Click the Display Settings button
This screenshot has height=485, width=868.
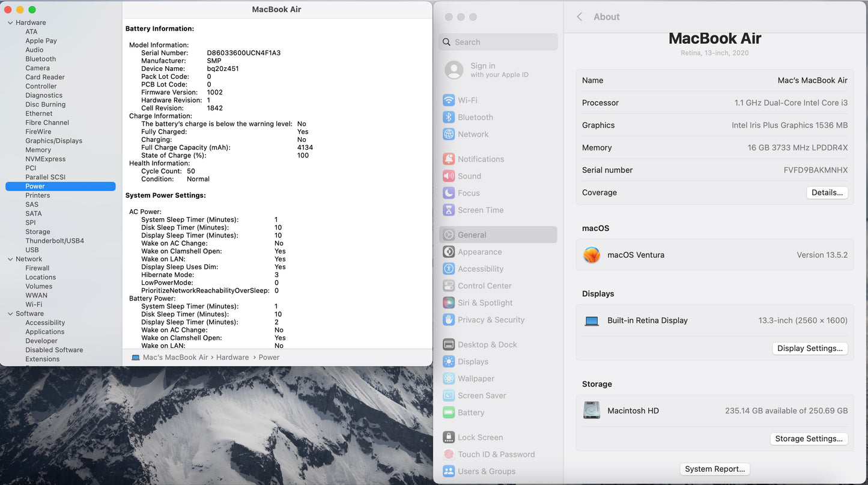[810, 348]
